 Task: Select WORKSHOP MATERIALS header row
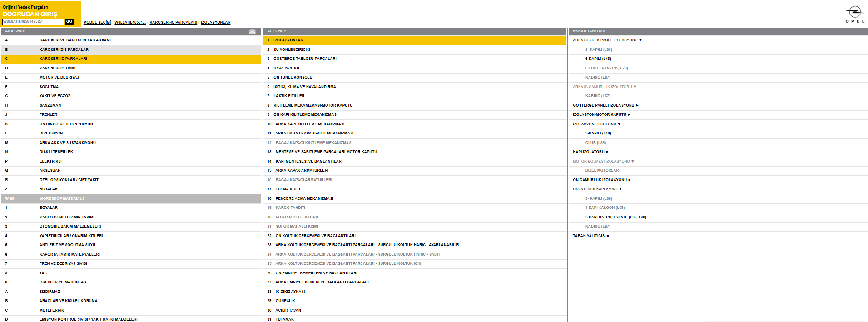tap(131, 198)
